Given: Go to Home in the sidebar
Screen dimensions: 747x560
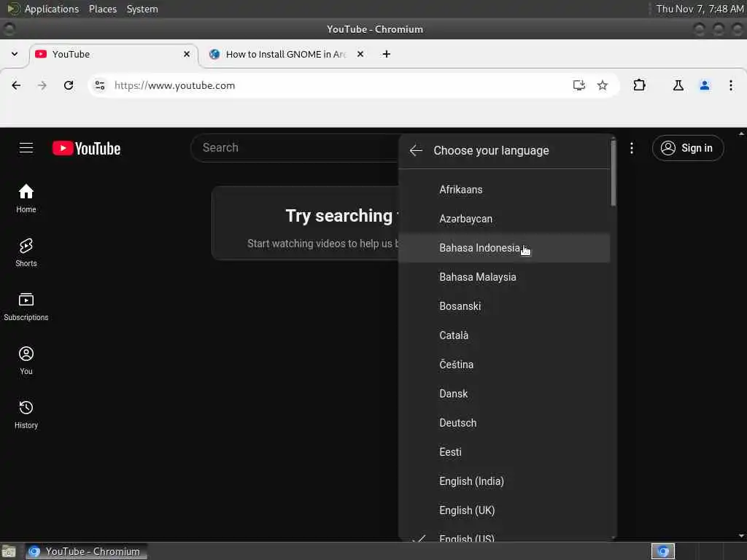Looking at the screenshot, I should [26, 198].
